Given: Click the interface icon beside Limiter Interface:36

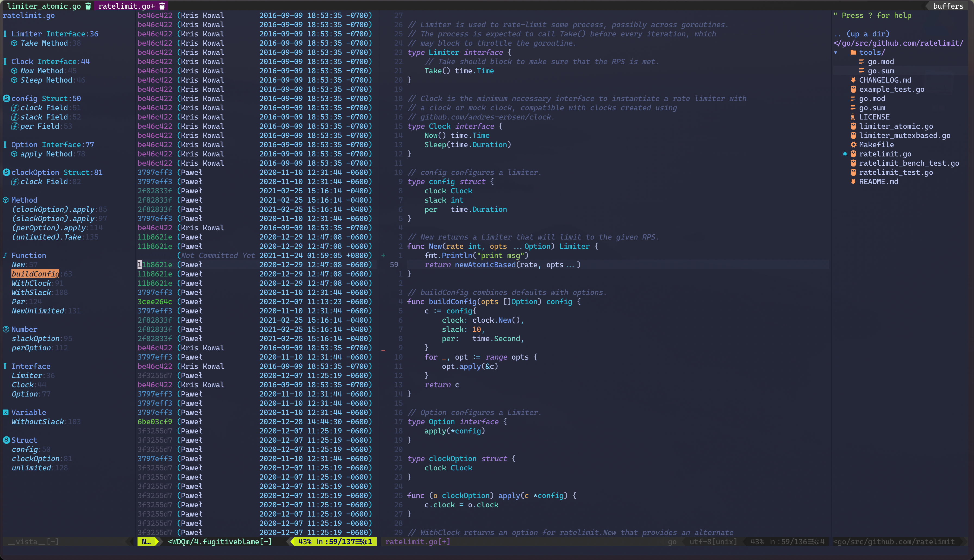Looking at the screenshot, I should coord(5,34).
